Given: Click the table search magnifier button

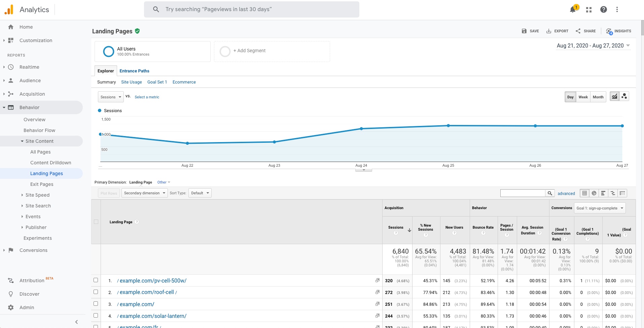Looking at the screenshot, I should tap(550, 193).
